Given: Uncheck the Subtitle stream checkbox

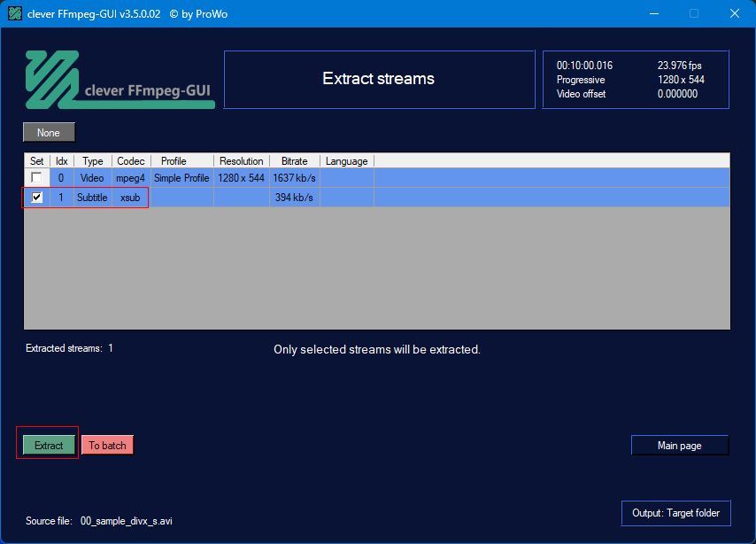Looking at the screenshot, I should pos(36,197).
